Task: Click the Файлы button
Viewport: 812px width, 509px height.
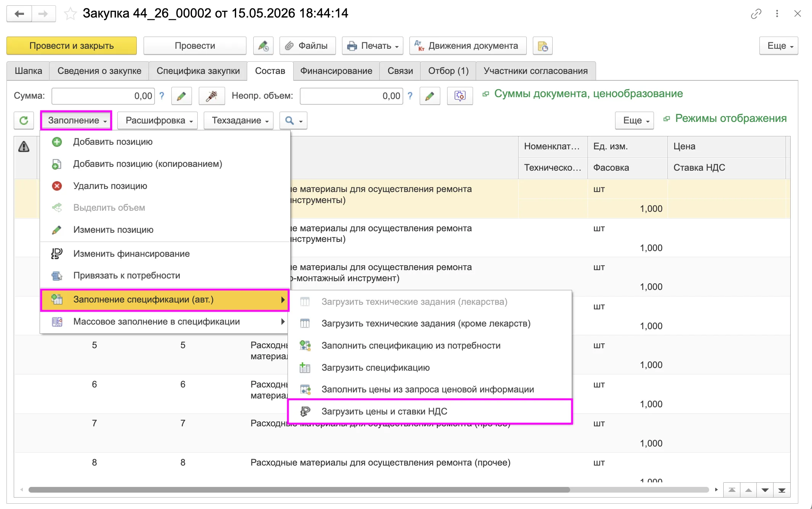Action: tap(307, 46)
